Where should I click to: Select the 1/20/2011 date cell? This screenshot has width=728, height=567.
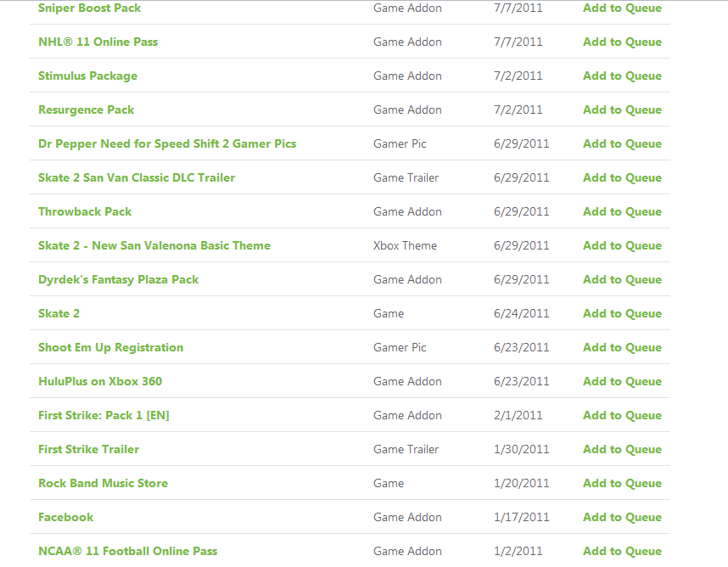click(x=521, y=483)
